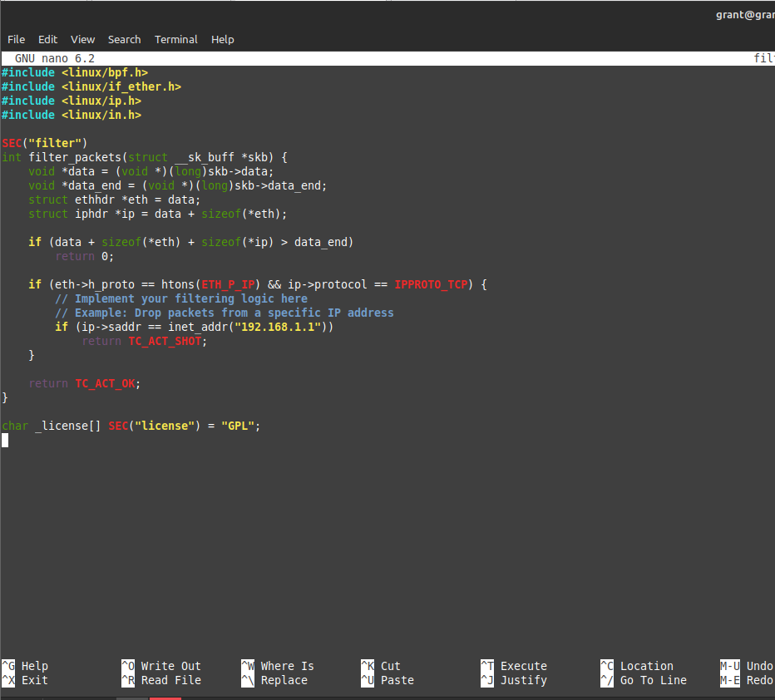Open the Edit menu
Screen dimensions: 775x700
tap(47, 39)
